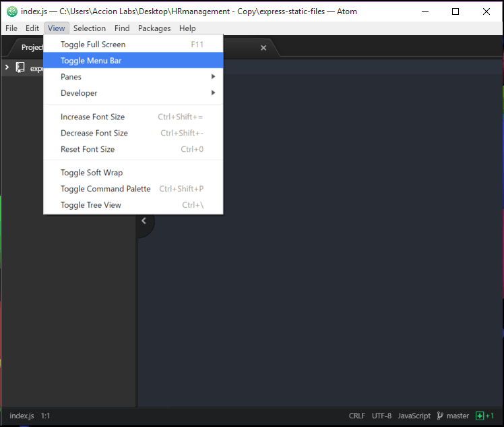Change the JavaScript grammar in status bar
Screen dimensions: 504x427
pyautogui.click(x=414, y=416)
